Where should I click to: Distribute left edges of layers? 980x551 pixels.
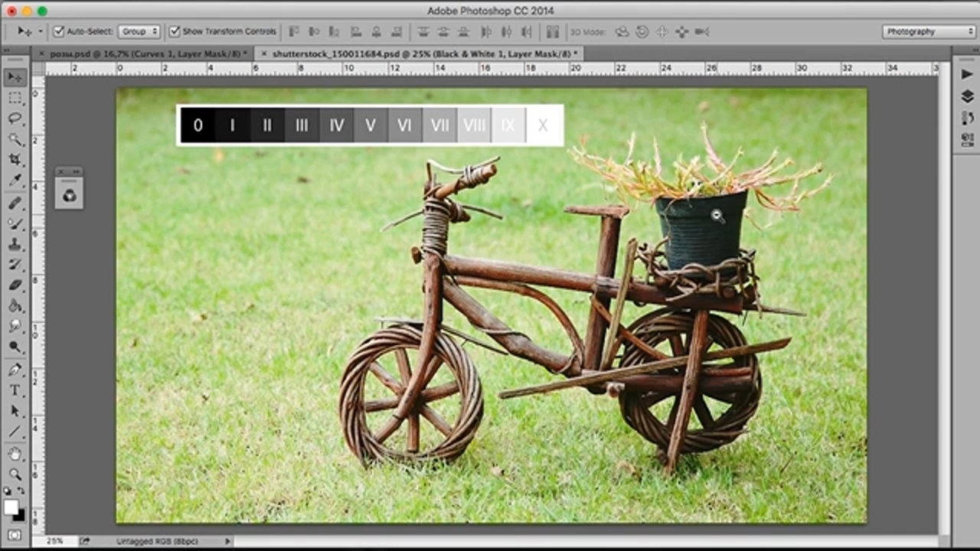[485, 31]
